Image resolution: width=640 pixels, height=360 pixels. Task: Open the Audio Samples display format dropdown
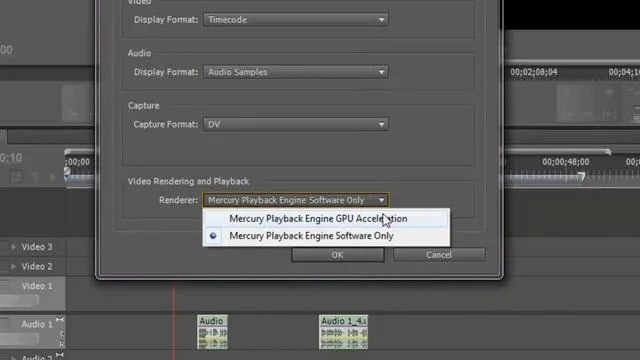[296, 72]
